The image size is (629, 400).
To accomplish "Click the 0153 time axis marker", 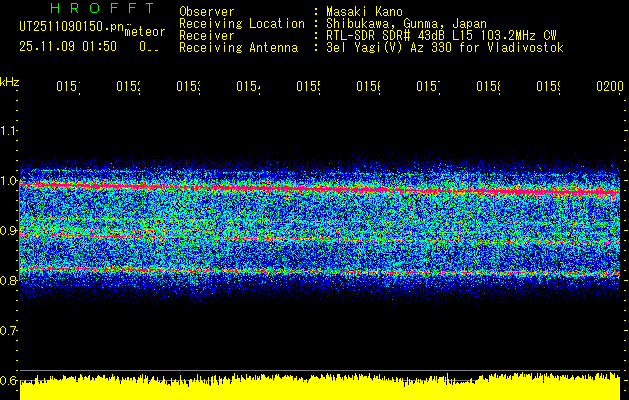I will (189, 87).
